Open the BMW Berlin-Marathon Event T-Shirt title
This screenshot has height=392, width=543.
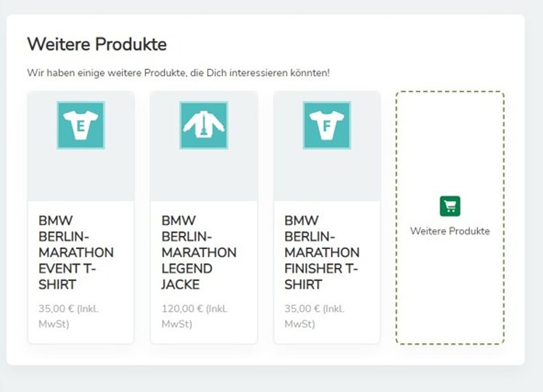(76, 252)
